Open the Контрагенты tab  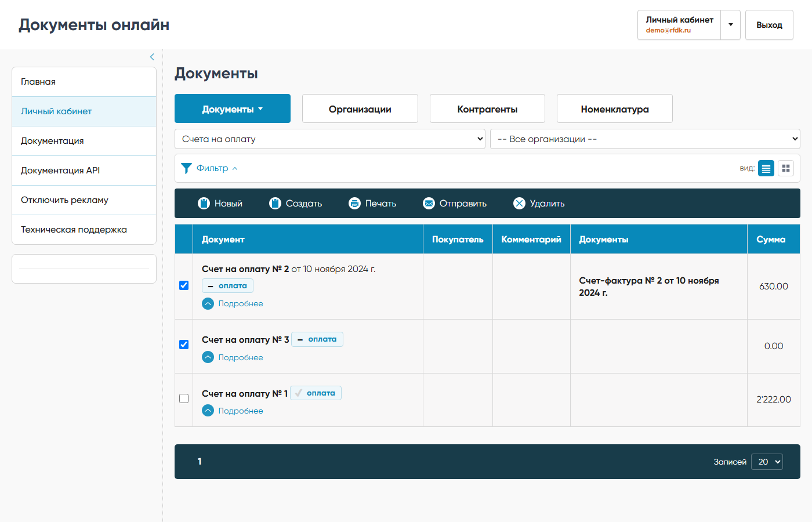487,108
